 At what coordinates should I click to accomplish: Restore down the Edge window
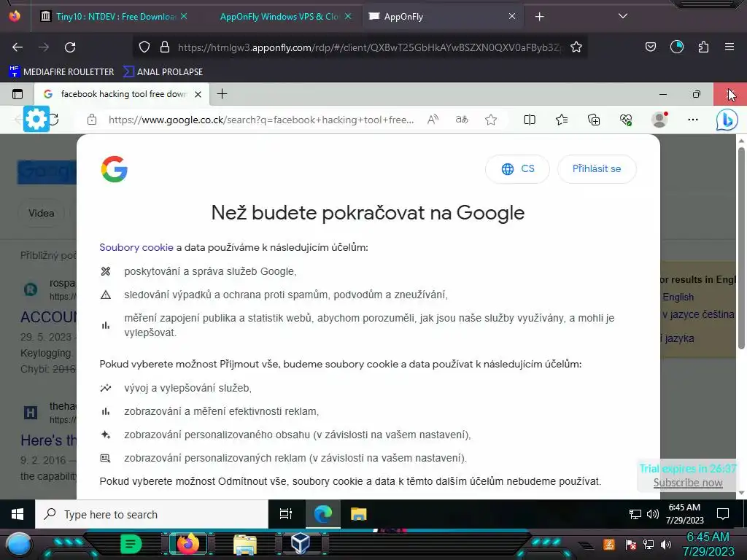click(697, 94)
